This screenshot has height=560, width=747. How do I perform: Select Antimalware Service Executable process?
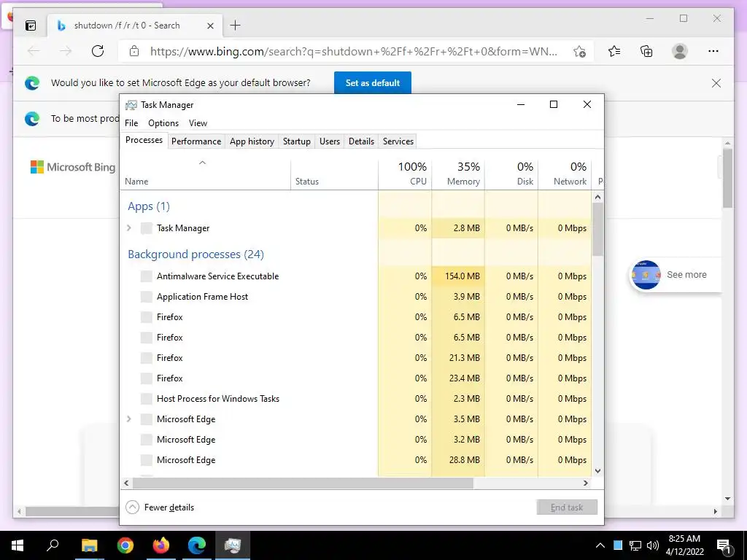356,276
